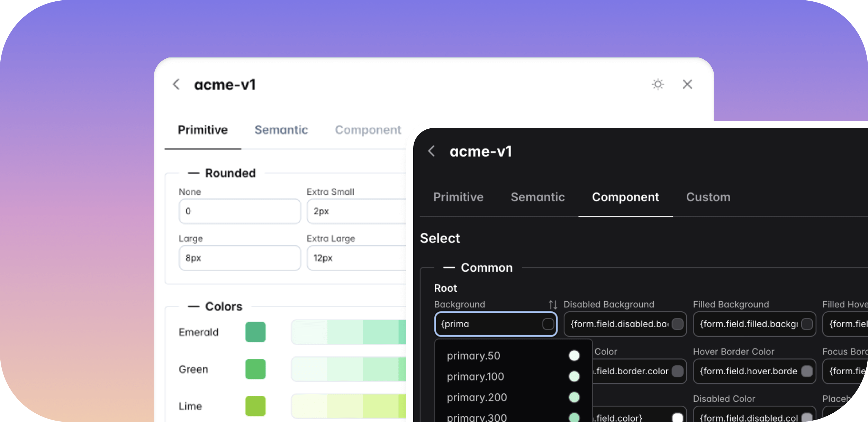Toggle the color dot next to primary.50

(574, 355)
